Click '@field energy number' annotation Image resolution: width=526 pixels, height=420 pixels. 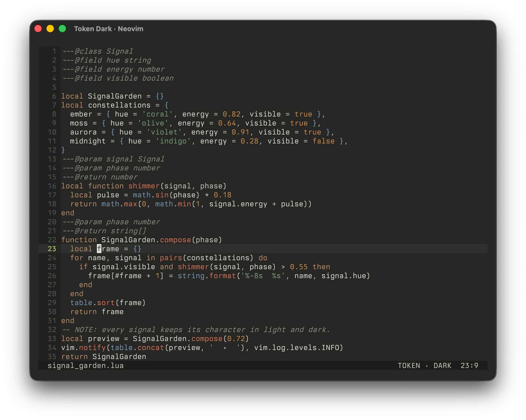click(120, 69)
